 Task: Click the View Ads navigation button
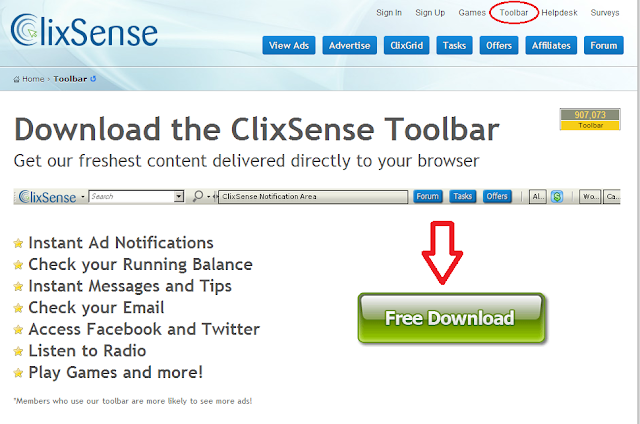pos(289,45)
